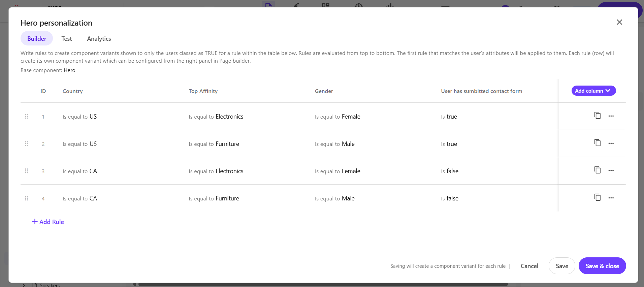Click the drag handle of rule 3
The image size is (644, 287).
pos(26,171)
